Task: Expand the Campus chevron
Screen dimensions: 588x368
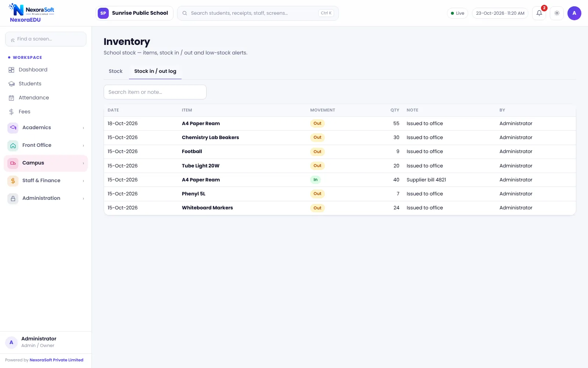Action: coord(83,163)
